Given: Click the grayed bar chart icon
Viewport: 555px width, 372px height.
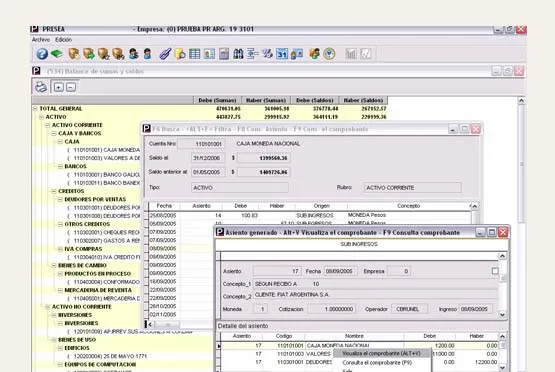Looking at the screenshot, I should click(351, 54).
